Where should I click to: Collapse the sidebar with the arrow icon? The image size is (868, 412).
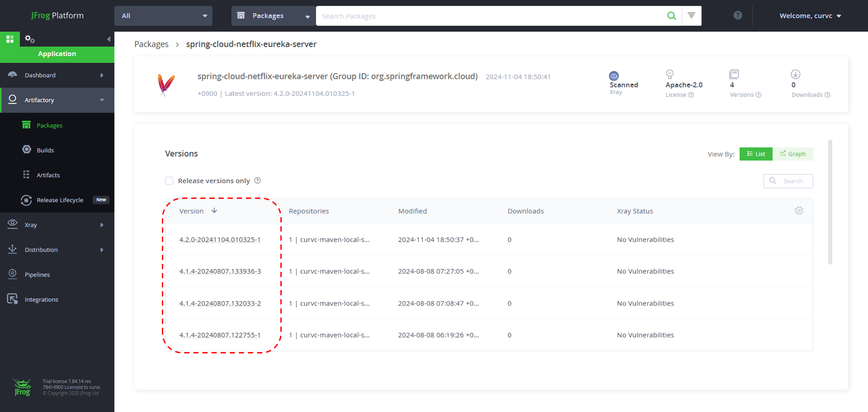[108, 39]
